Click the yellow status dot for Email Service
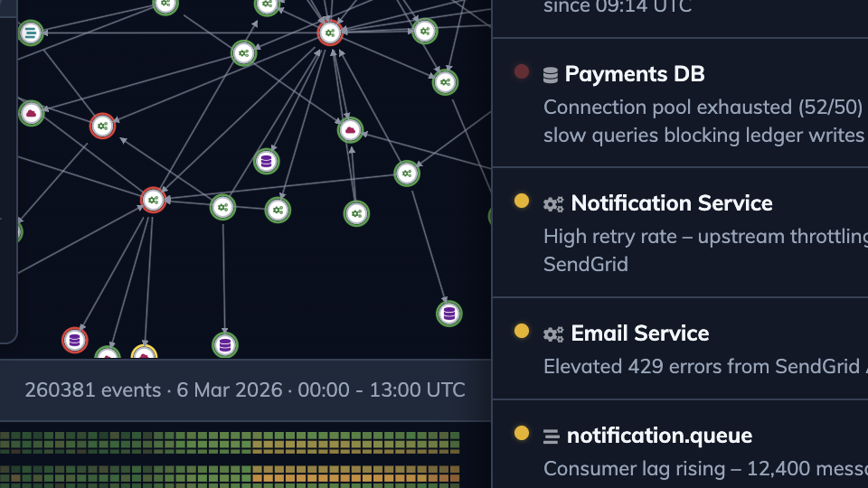 (x=522, y=331)
